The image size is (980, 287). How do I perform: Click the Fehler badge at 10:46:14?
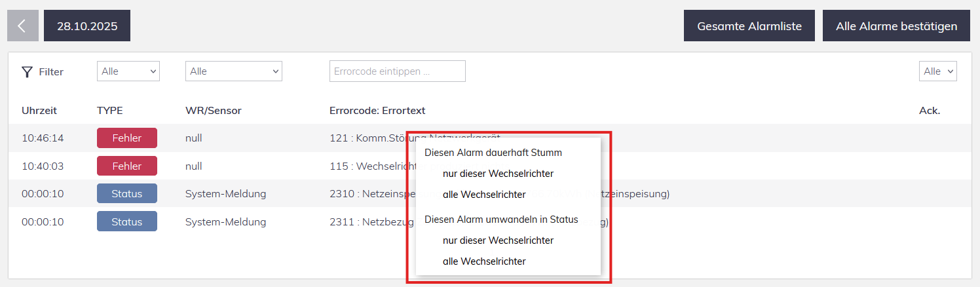[127, 138]
